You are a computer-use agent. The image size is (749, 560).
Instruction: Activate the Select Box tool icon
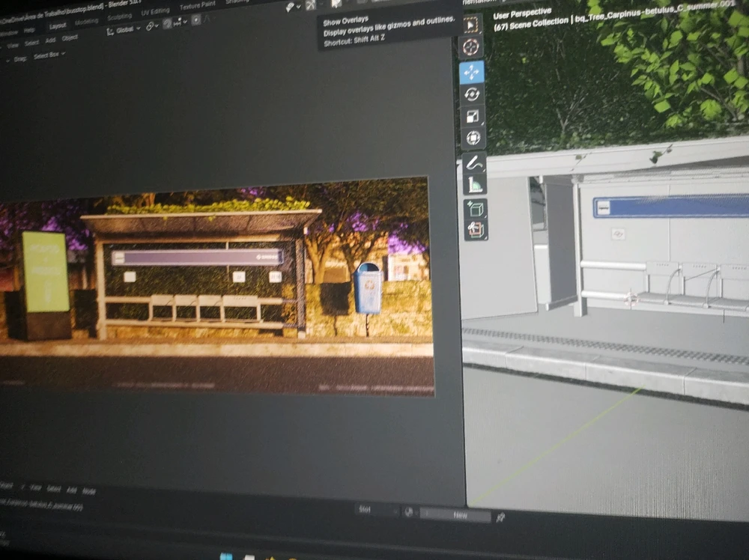pos(471,25)
